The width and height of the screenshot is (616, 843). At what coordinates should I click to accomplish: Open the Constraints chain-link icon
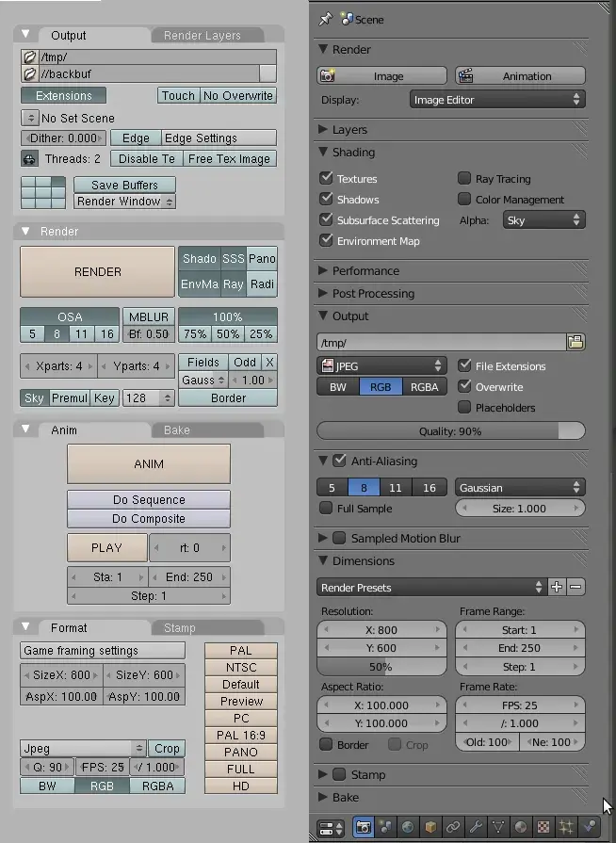point(453,827)
